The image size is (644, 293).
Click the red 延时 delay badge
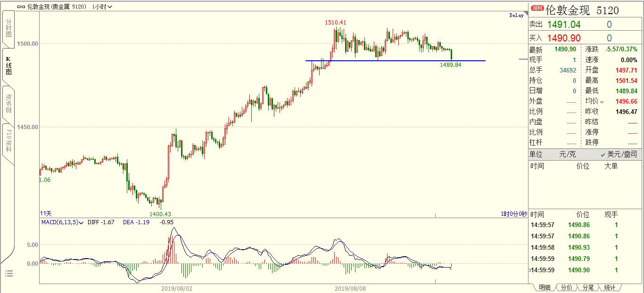coord(537,8)
